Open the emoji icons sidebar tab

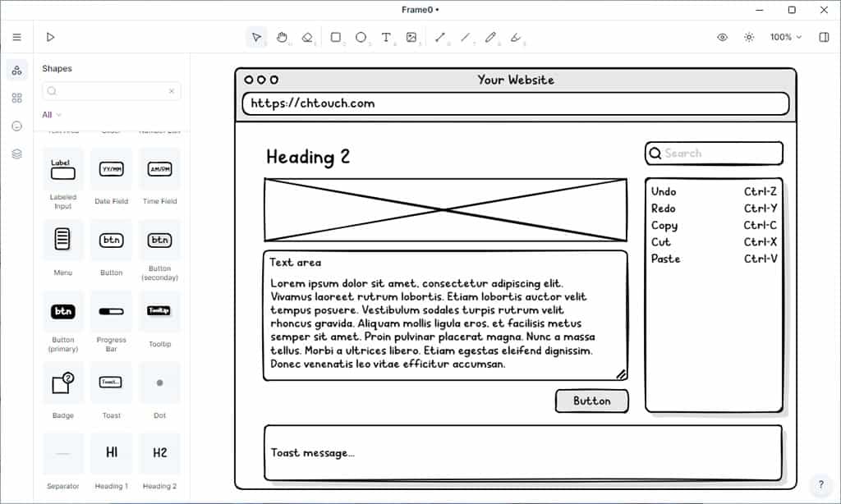[x=16, y=126]
